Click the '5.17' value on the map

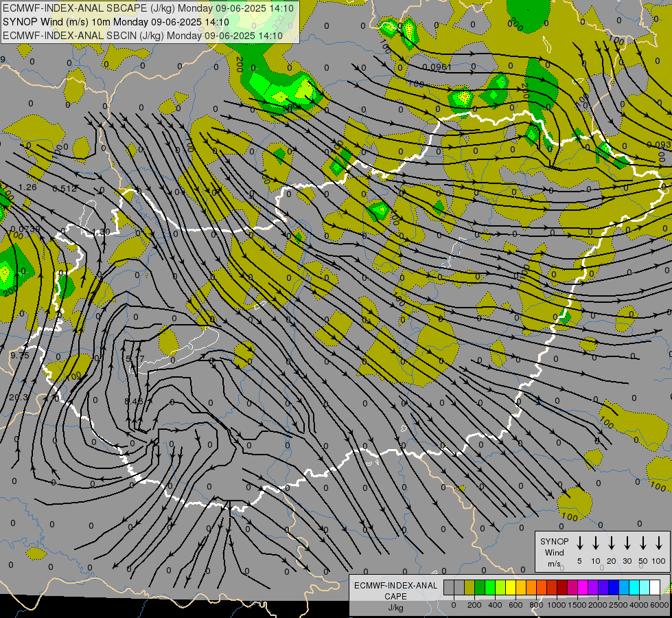click(x=135, y=358)
